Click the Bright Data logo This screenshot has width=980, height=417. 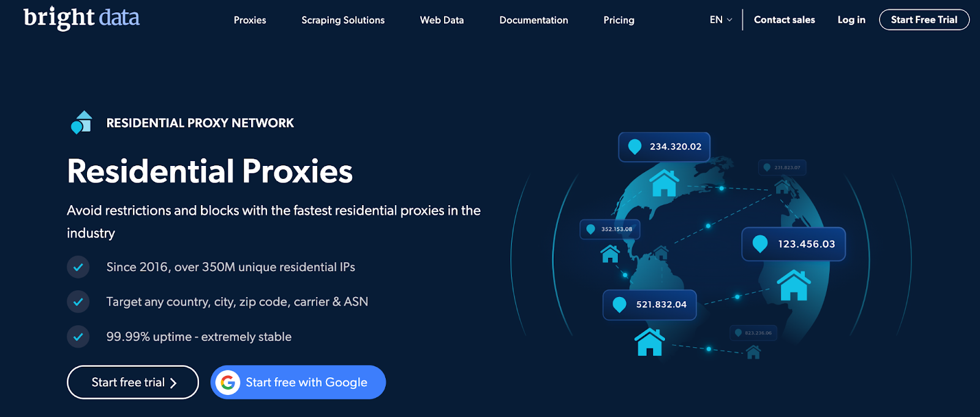(81, 18)
